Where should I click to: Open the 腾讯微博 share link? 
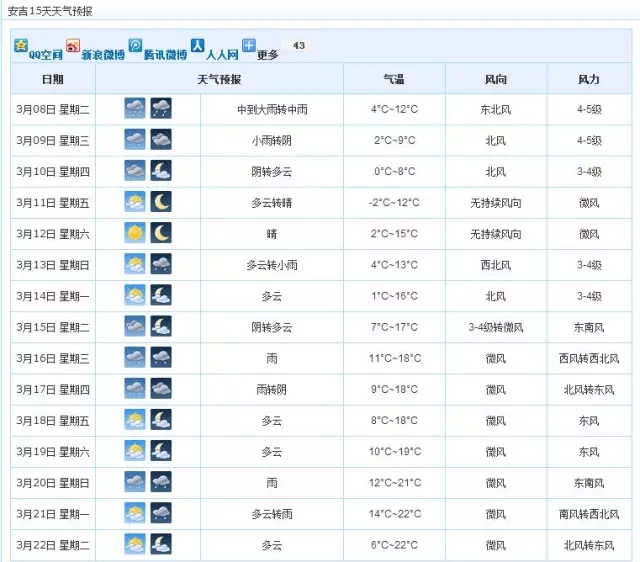pyautogui.click(x=165, y=55)
